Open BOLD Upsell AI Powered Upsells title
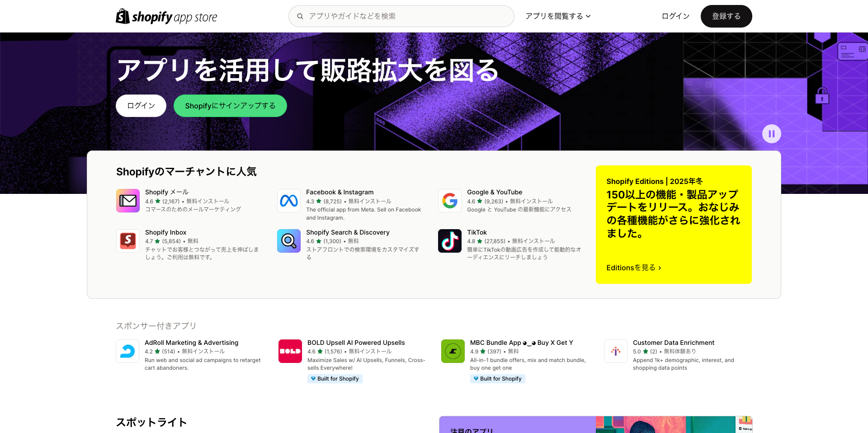 tap(356, 343)
